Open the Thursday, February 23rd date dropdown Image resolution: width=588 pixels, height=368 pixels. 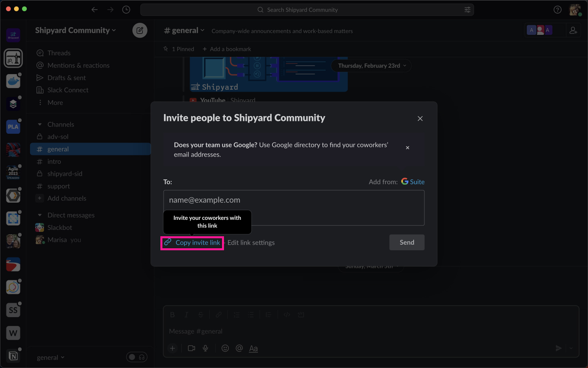(x=372, y=66)
